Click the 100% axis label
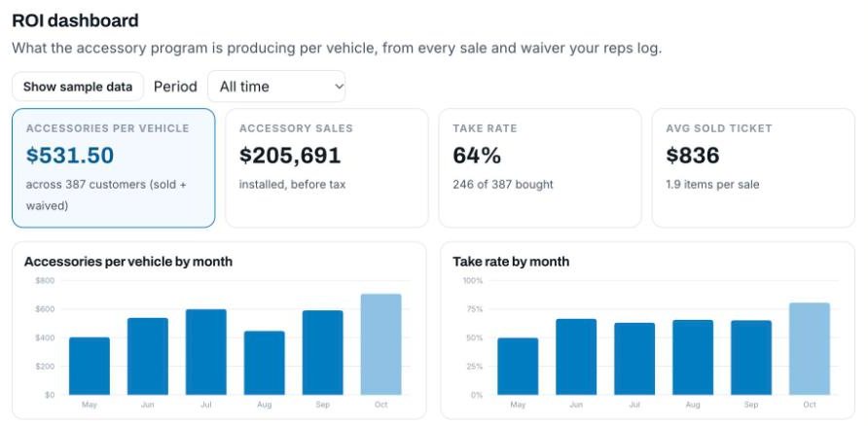This screenshot has height=426, width=868. 473,280
